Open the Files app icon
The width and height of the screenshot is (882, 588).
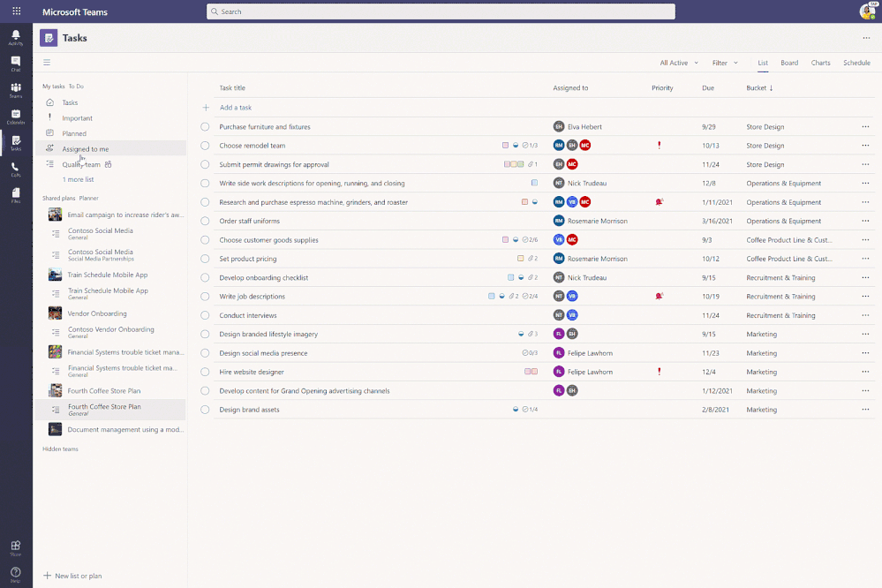(x=15, y=193)
